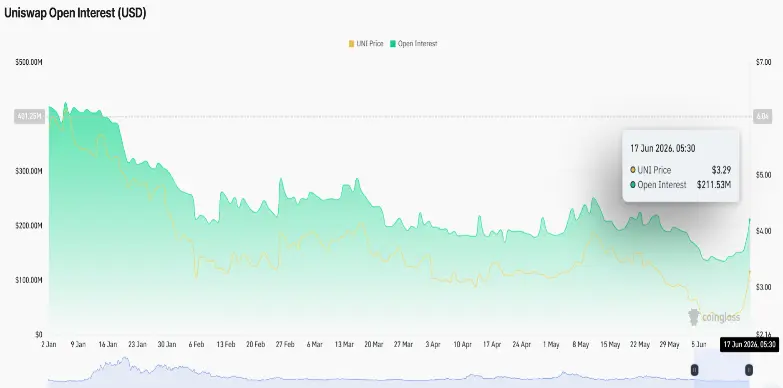The width and height of the screenshot is (783, 388).
Task: Click the highlighted selection in the range navigator
Action: pos(722,369)
